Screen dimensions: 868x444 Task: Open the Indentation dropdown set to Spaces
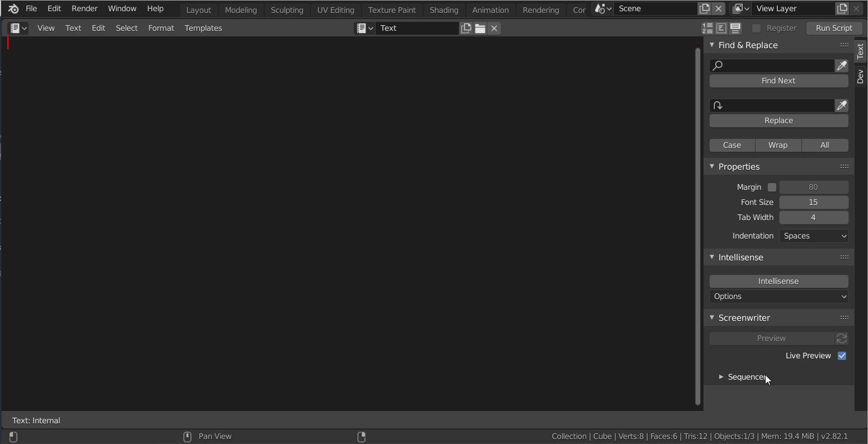(x=814, y=236)
